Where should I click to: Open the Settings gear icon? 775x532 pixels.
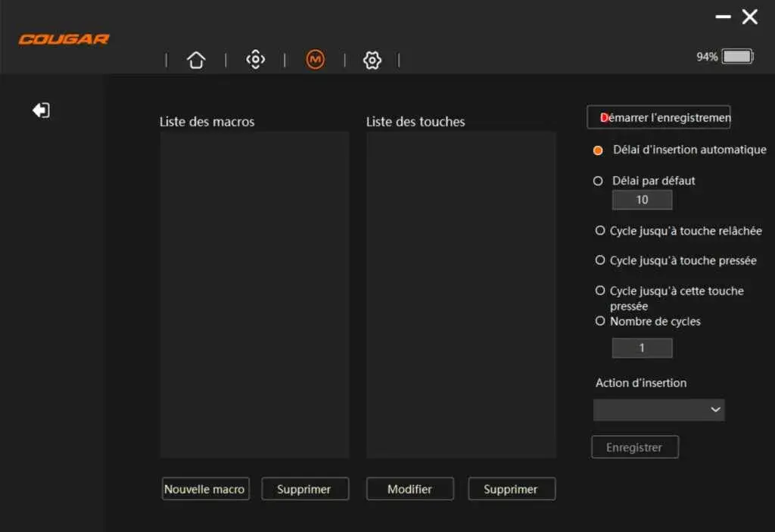(x=372, y=60)
